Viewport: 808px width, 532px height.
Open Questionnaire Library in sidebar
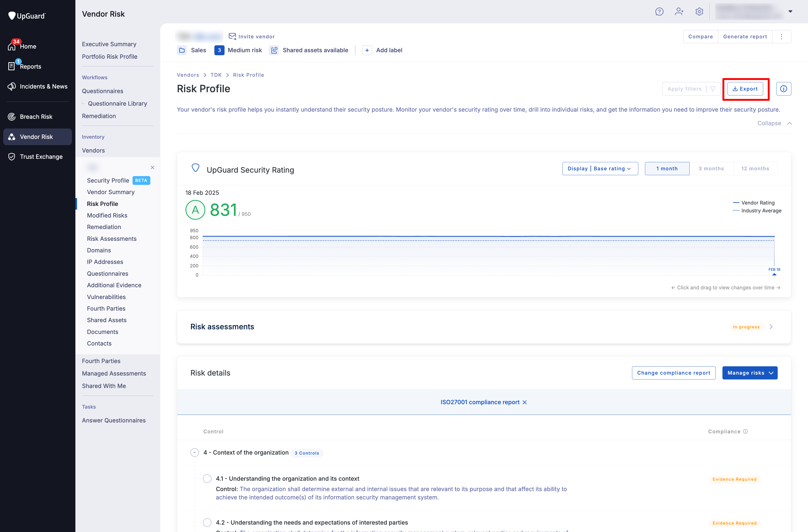(117, 104)
